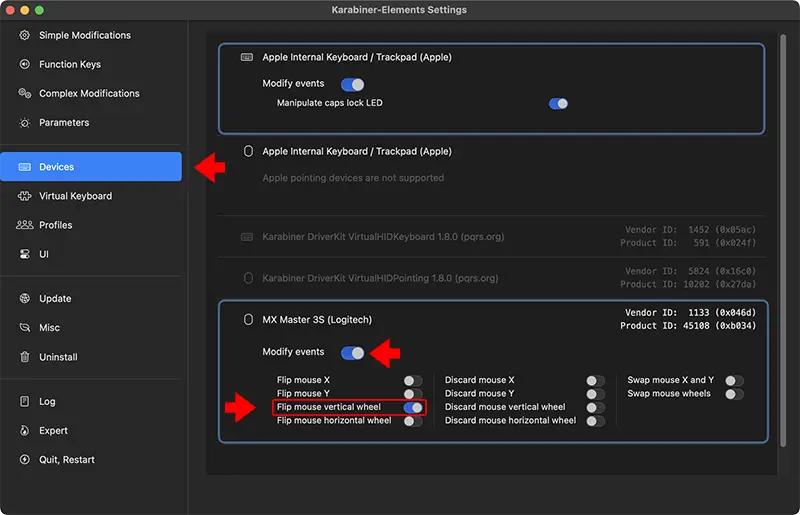Screen dimensions: 800x515
Task: Enable Flip mouse X switch
Action: pyautogui.click(x=413, y=381)
